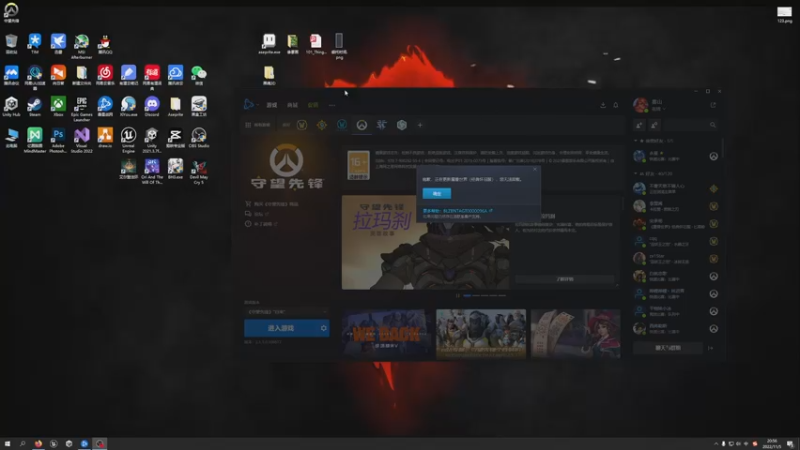Viewport: 800px width, 450px height.
Task: Open game options gear next to 进入游戏
Action: tap(323, 328)
